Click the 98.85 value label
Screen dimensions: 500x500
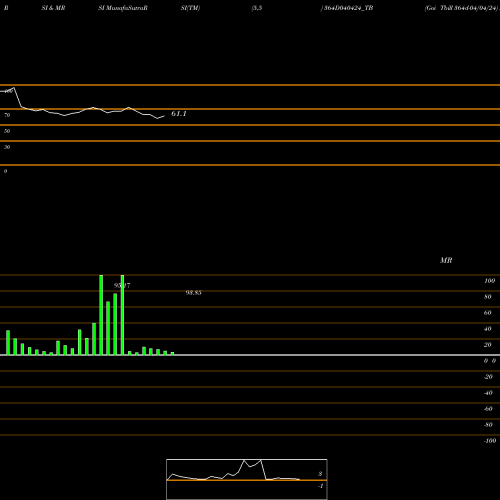[193, 293]
